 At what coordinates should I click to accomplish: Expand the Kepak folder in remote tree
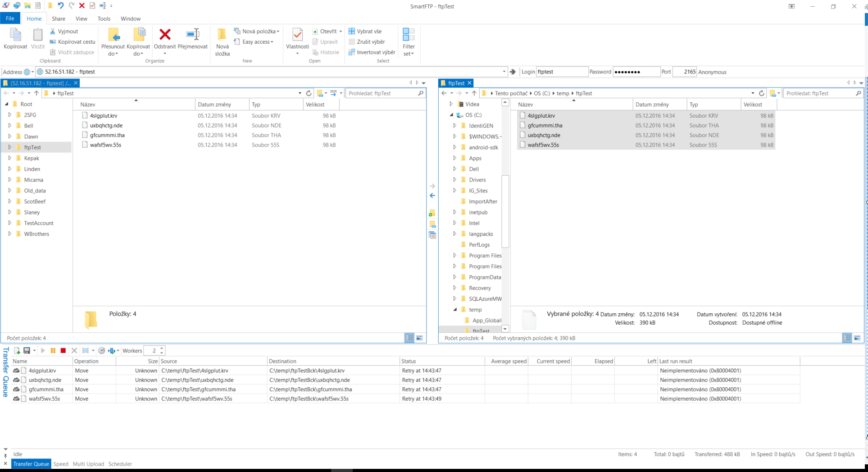9,158
